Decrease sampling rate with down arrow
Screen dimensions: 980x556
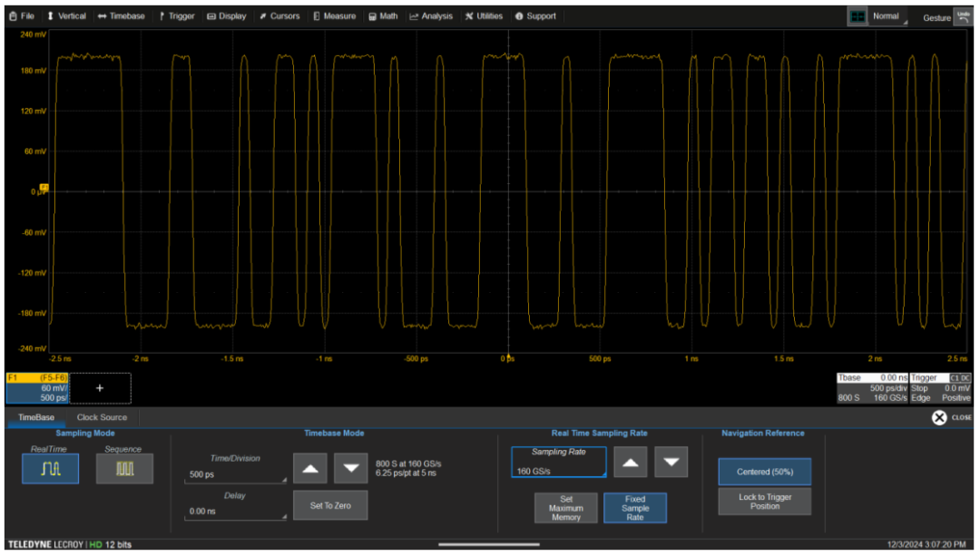671,463
